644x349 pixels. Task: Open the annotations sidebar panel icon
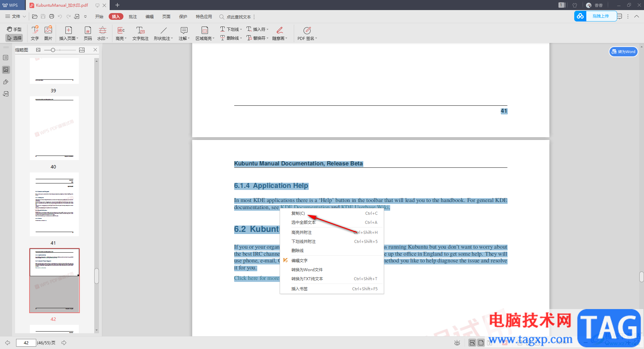(6, 82)
